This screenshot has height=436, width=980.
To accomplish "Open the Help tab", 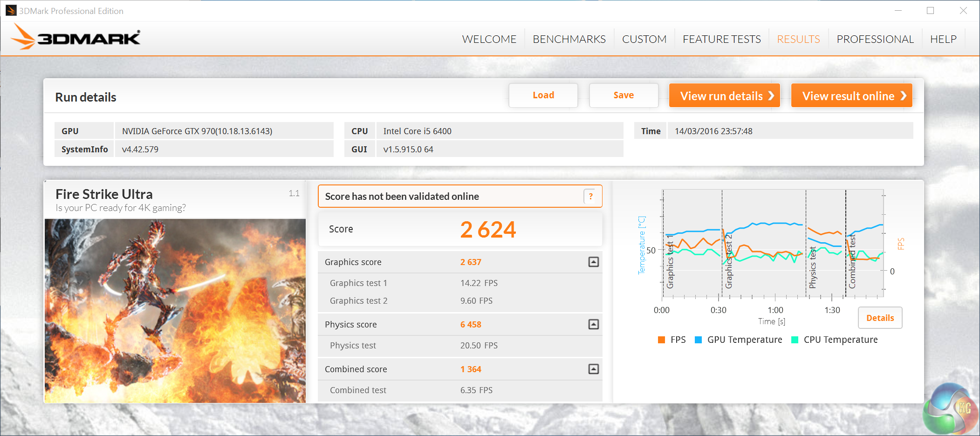I will (943, 39).
